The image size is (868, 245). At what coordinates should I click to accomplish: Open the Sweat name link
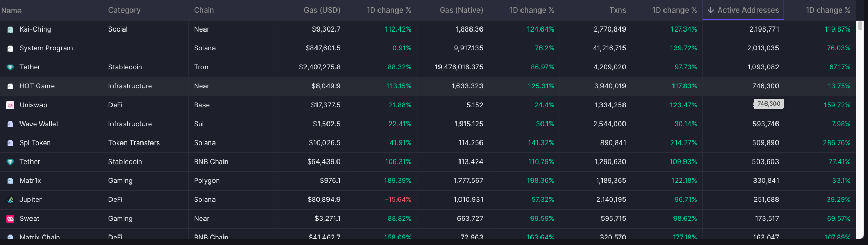(x=29, y=219)
